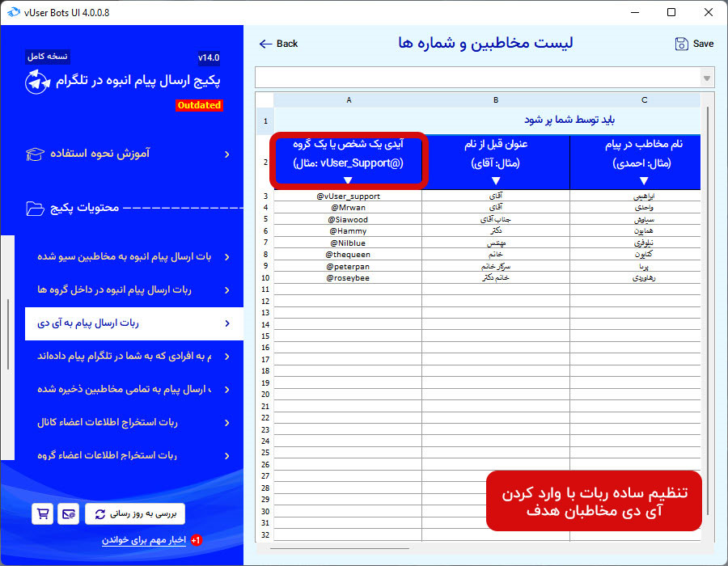Click the spreadsheet vertical scrollbar
Viewport: 728px width, 566px height.
point(708,310)
